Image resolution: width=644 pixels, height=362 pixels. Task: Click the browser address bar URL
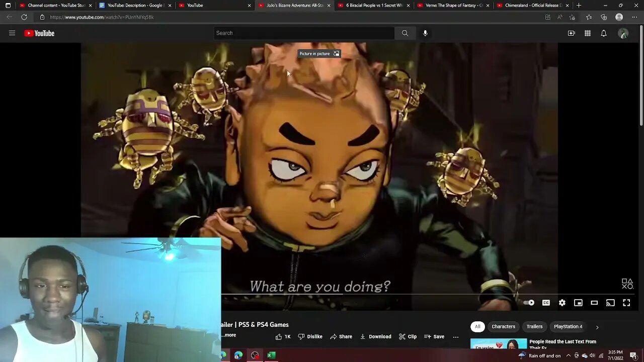click(x=102, y=17)
